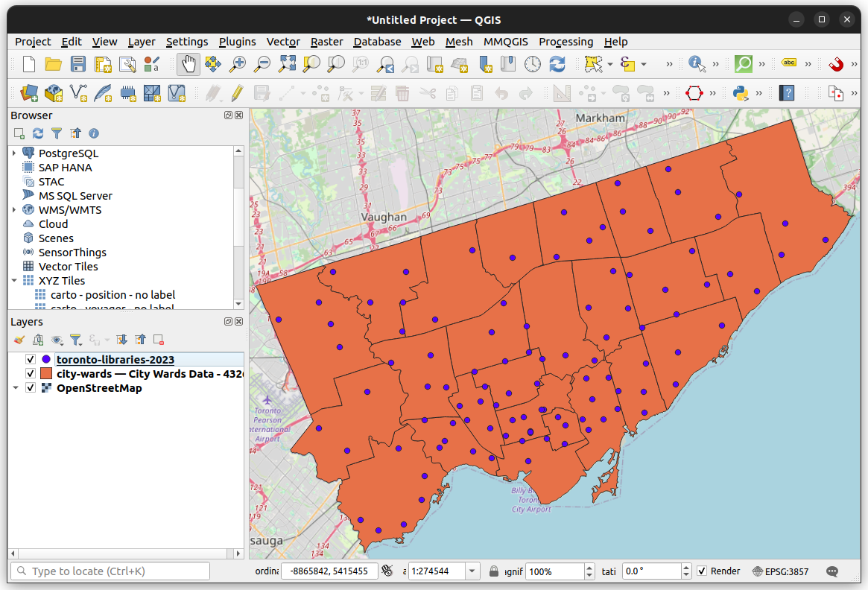Expand the WMS/WMTS browser node
Image resolution: width=868 pixels, height=590 pixels.
click(x=14, y=210)
